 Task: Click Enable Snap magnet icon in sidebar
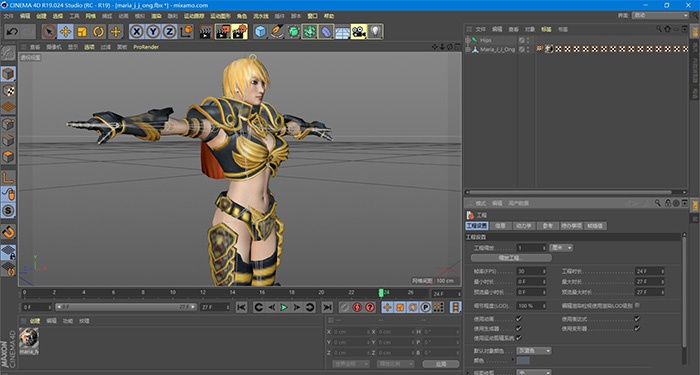(8, 232)
